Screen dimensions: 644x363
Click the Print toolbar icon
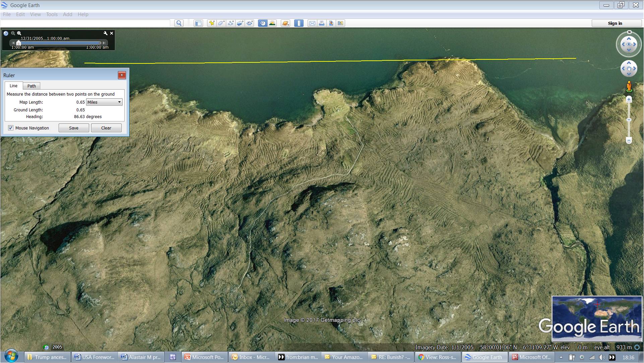pos(322,23)
